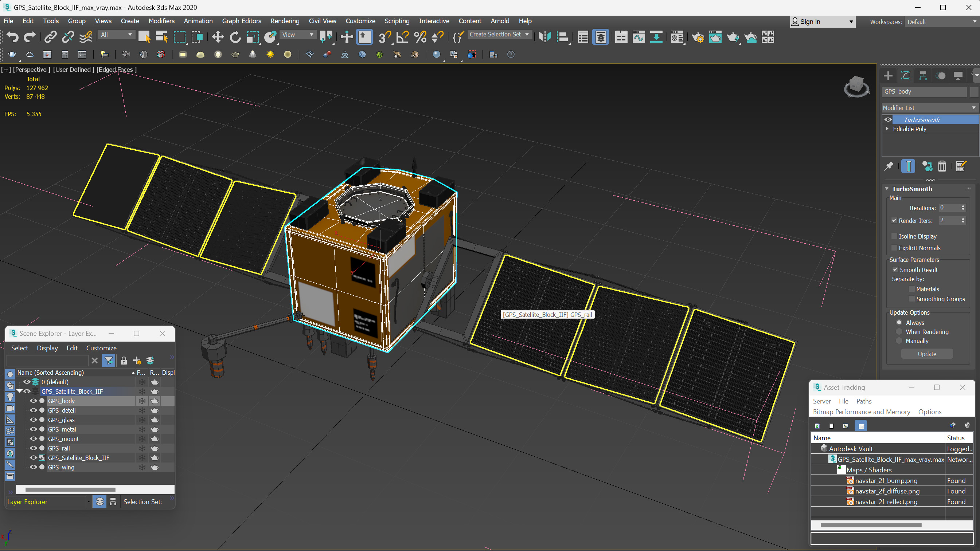This screenshot has height=551, width=980.
Task: Click the Undo arrow icon
Action: coord(12,37)
